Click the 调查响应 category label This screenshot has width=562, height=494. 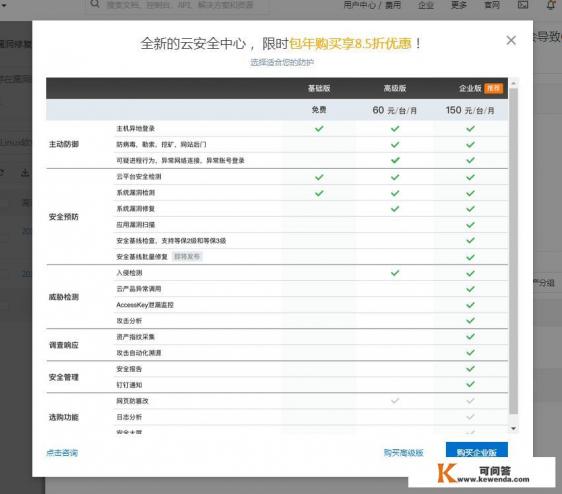[x=64, y=345]
